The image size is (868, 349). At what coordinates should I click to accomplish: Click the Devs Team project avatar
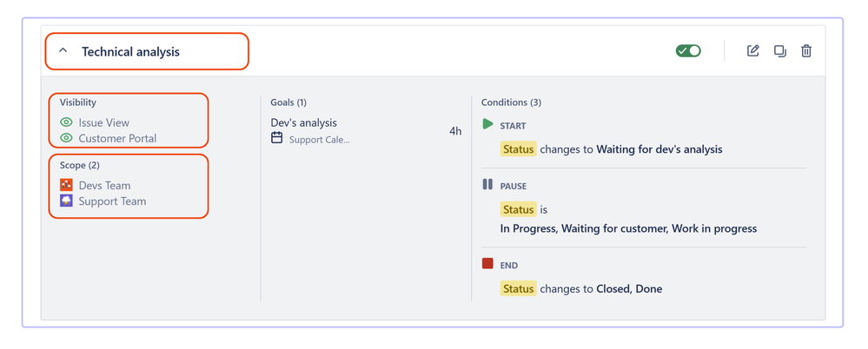(x=66, y=185)
